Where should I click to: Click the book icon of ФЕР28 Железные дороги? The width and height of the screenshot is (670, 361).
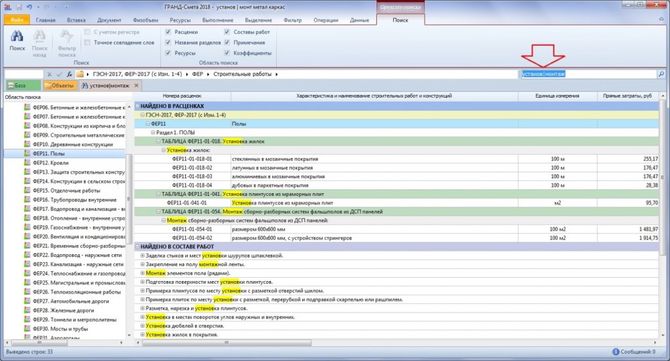(x=27, y=311)
